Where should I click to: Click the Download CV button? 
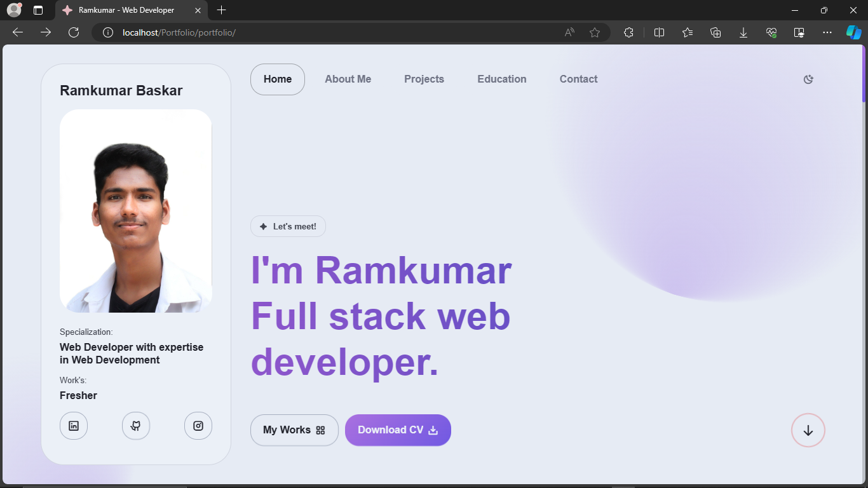pos(398,430)
